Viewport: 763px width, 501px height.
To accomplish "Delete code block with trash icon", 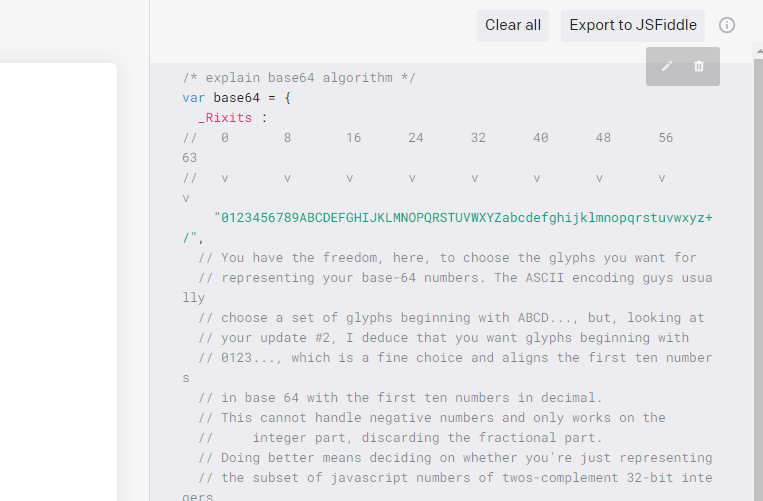I will 699,66.
